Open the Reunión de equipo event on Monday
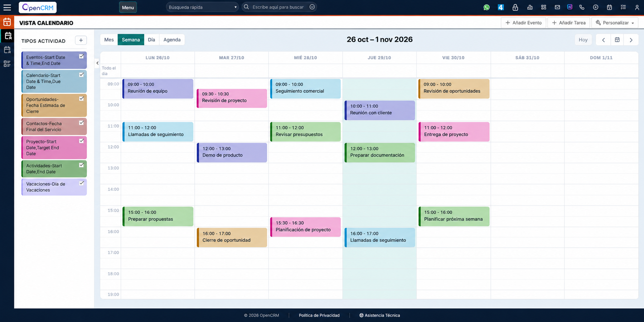The height and width of the screenshot is (322, 644). pos(158,89)
